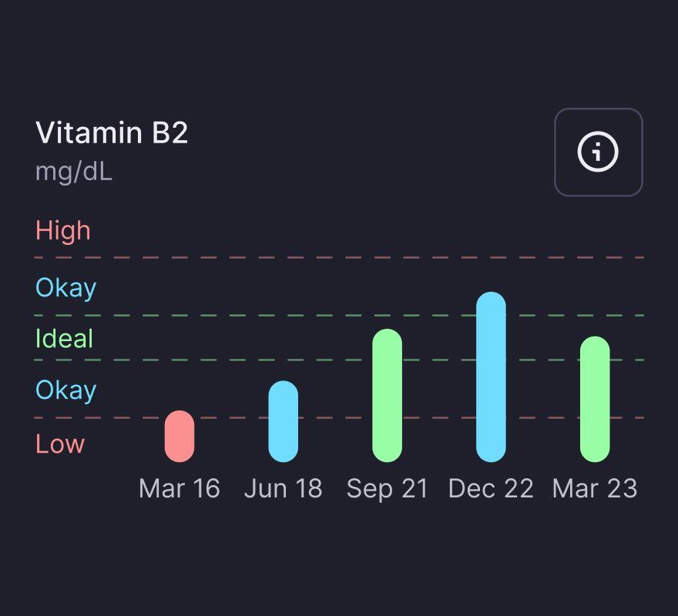Click the mg/dL unit label
The height and width of the screenshot is (616, 678).
pyautogui.click(x=74, y=171)
